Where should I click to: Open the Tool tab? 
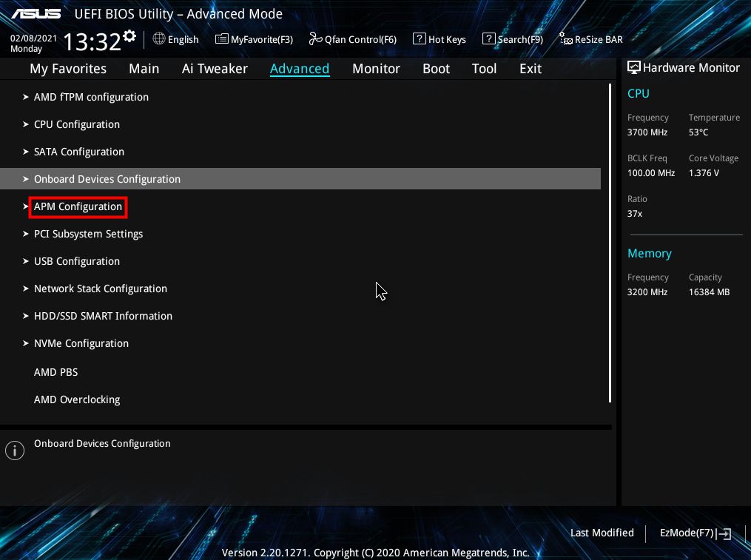tap(484, 69)
